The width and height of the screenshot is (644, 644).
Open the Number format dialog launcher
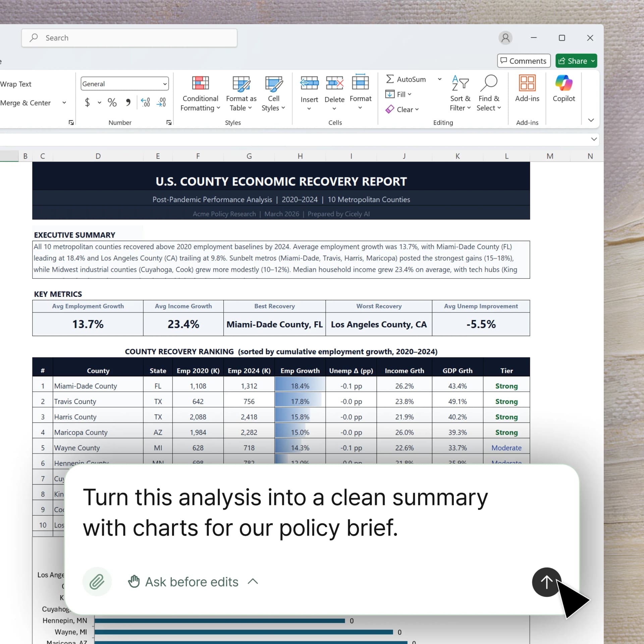(169, 122)
